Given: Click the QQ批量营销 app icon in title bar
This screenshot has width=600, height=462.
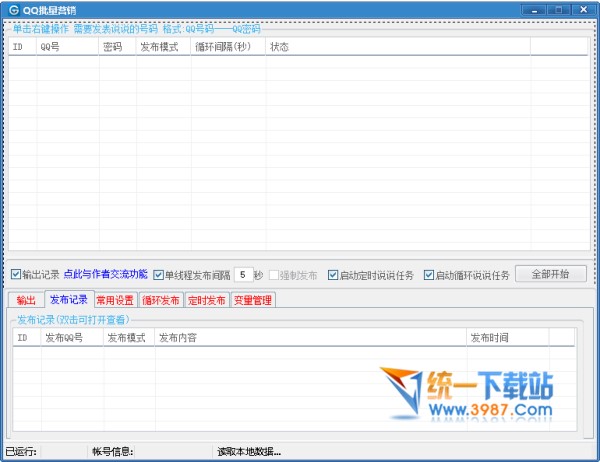Looking at the screenshot, I should point(14,10).
